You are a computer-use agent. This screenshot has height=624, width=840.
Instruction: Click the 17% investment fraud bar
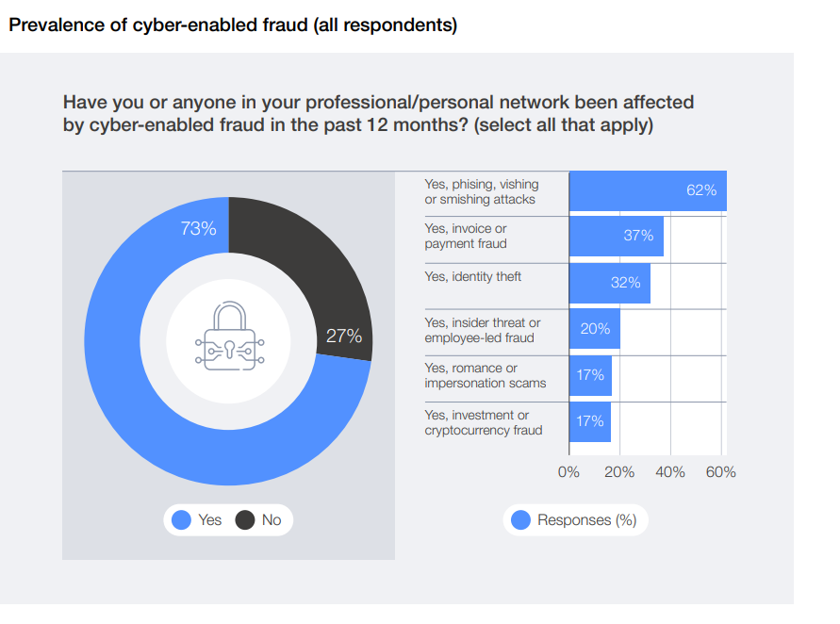(x=590, y=421)
